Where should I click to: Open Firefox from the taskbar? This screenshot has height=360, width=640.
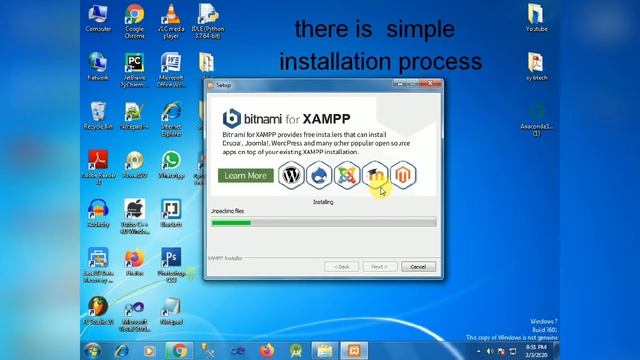coord(267,351)
